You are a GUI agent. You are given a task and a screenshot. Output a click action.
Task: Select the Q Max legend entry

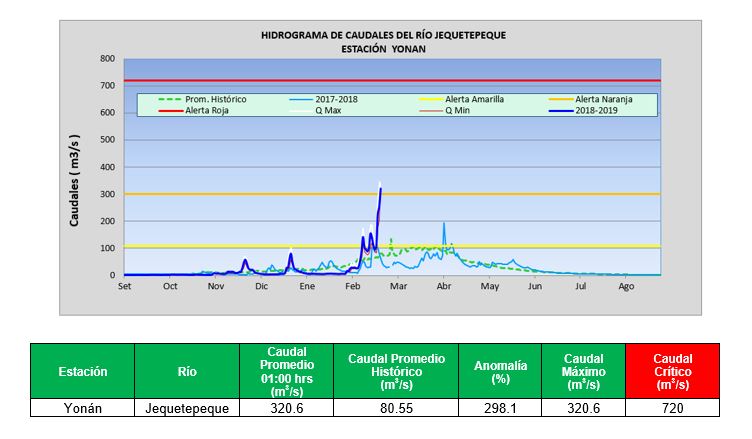pos(328,111)
